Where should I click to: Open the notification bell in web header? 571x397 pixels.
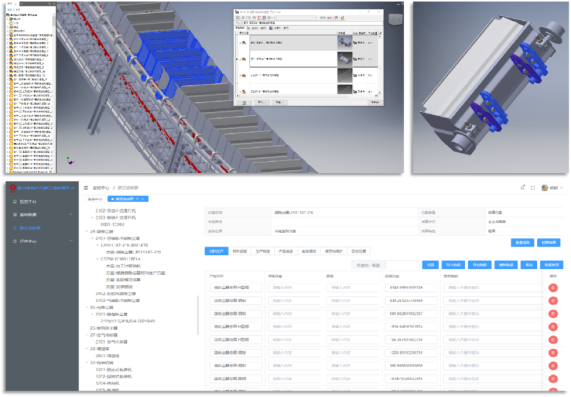point(523,188)
